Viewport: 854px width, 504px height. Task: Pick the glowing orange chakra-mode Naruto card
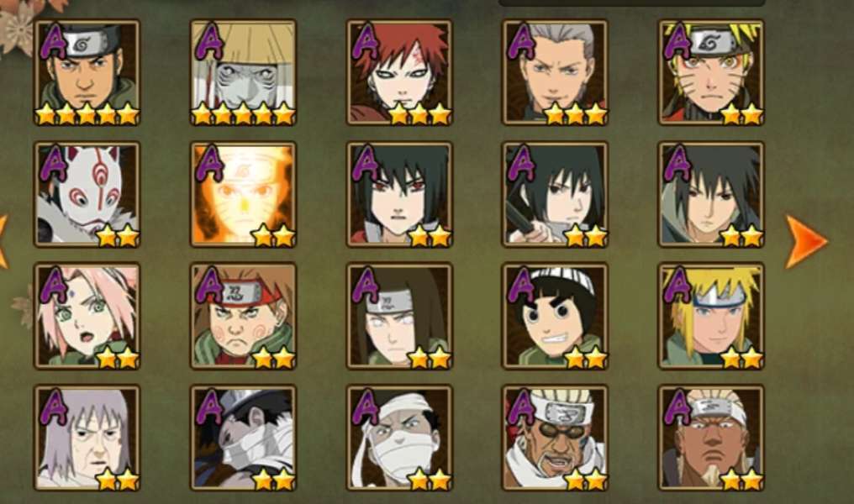(244, 194)
